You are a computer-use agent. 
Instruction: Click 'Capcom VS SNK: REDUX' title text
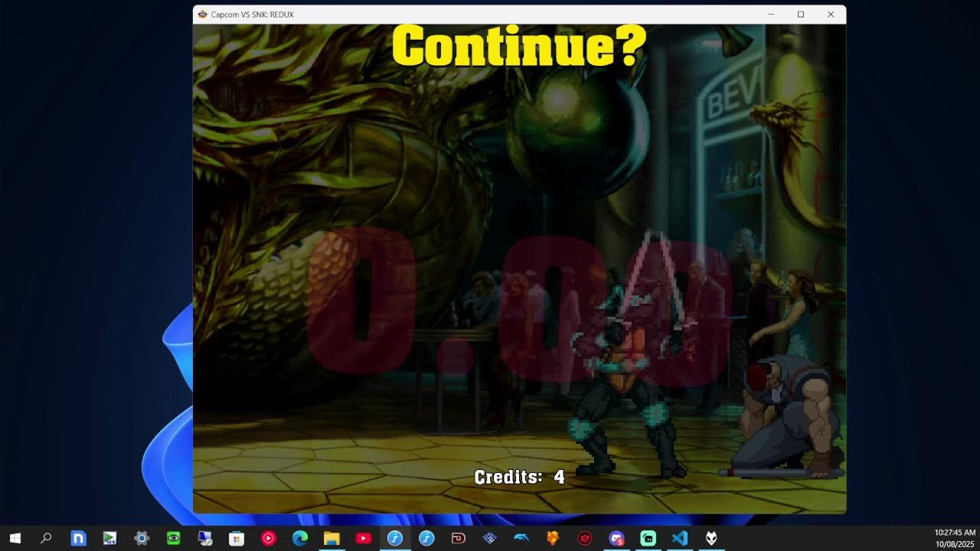pyautogui.click(x=252, y=15)
